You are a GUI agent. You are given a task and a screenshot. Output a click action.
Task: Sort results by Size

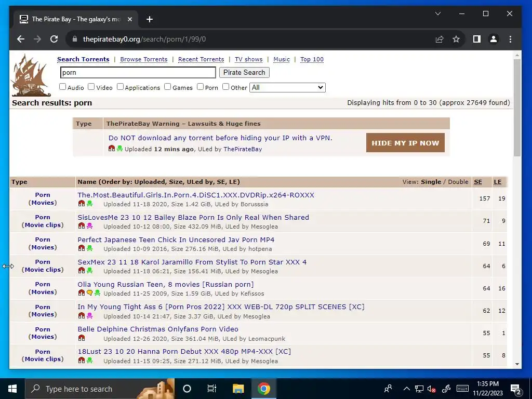coord(176,182)
